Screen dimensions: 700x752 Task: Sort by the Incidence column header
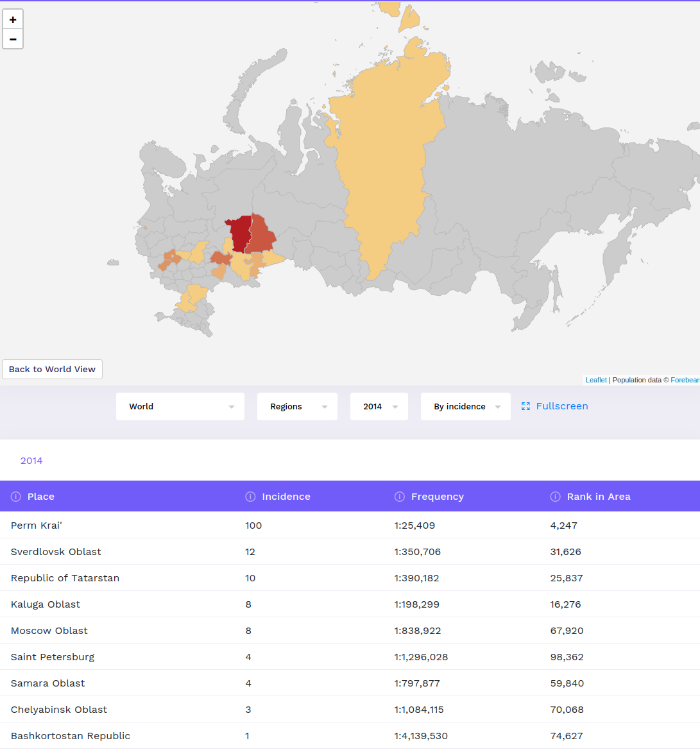click(x=286, y=497)
